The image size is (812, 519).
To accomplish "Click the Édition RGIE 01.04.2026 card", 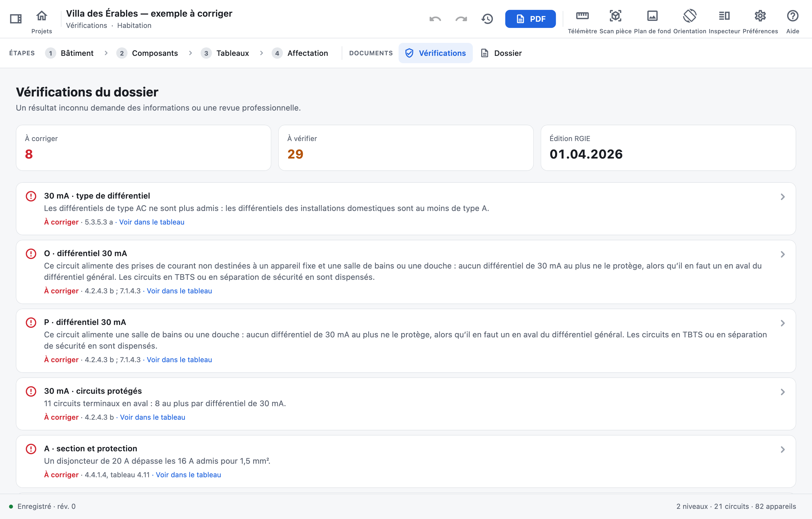I will tap(668, 148).
